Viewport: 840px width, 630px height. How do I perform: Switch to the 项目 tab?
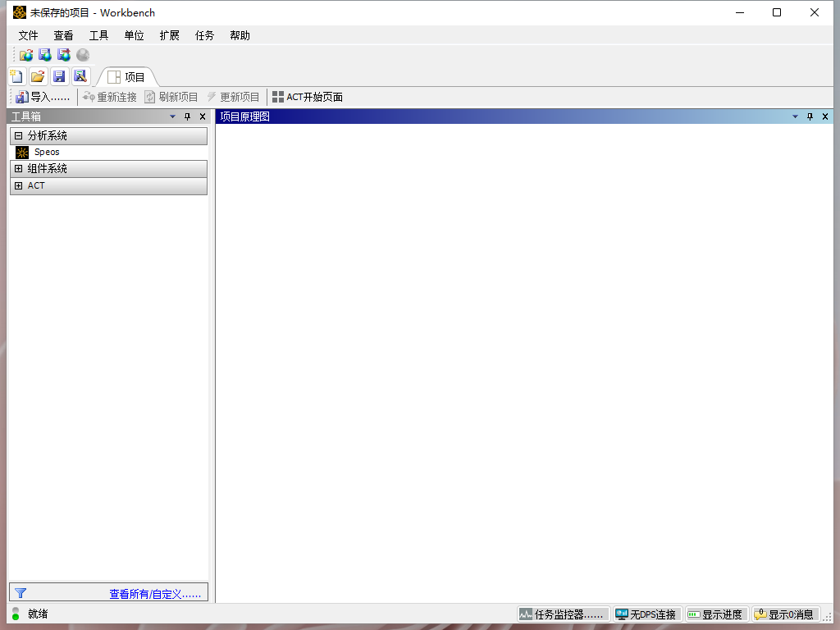coord(127,77)
